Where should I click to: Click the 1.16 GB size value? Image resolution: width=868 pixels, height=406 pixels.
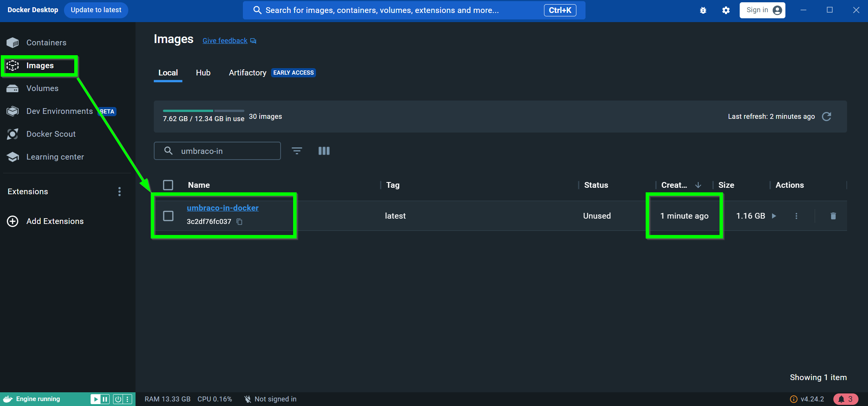point(750,216)
